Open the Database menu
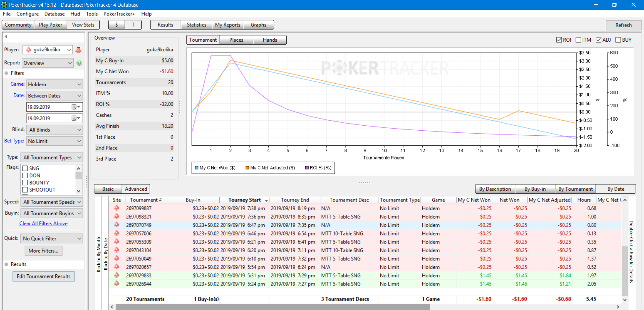This screenshot has width=644, height=310. [x=54, y=14]
